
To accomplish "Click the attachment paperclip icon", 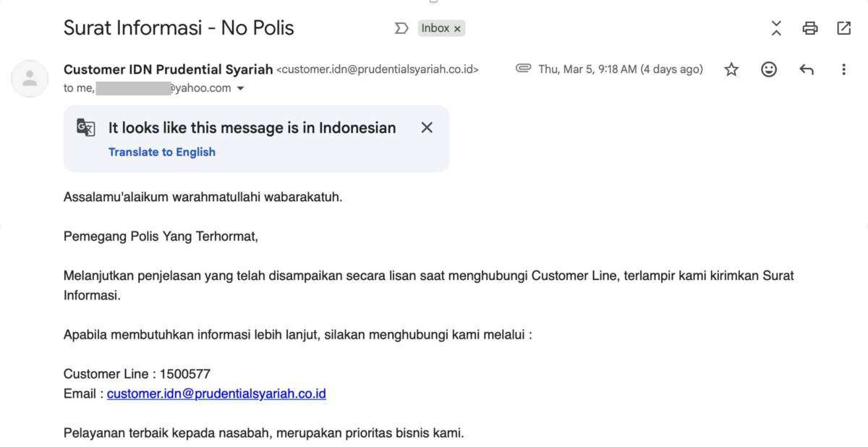I will (524, 69).
